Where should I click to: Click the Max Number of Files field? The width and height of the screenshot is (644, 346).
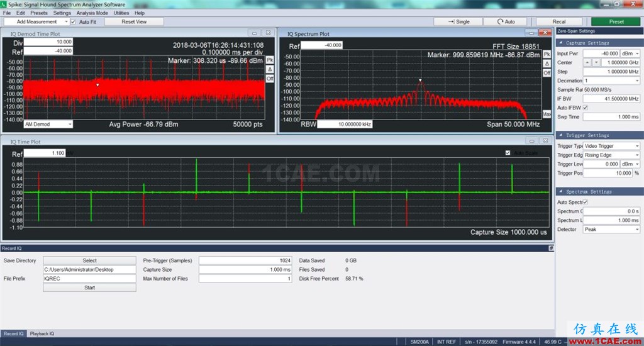[x=245, y=279]
